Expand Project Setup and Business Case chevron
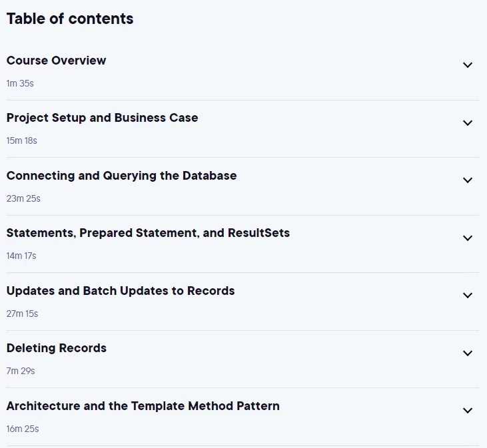Viewport: 487px width, 448px height. tap(468, 122)
